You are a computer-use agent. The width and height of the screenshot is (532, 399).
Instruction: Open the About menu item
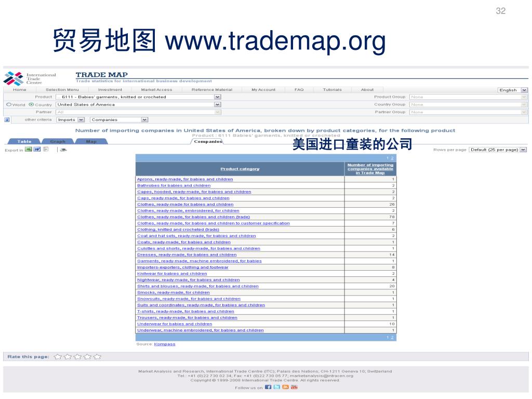(x=367, y=89)
